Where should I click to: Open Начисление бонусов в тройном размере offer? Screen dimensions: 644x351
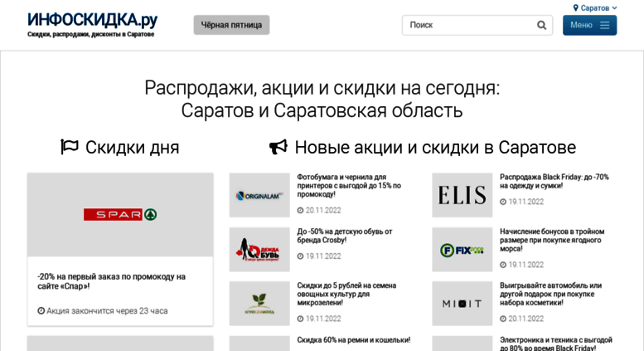coord(552,240)
